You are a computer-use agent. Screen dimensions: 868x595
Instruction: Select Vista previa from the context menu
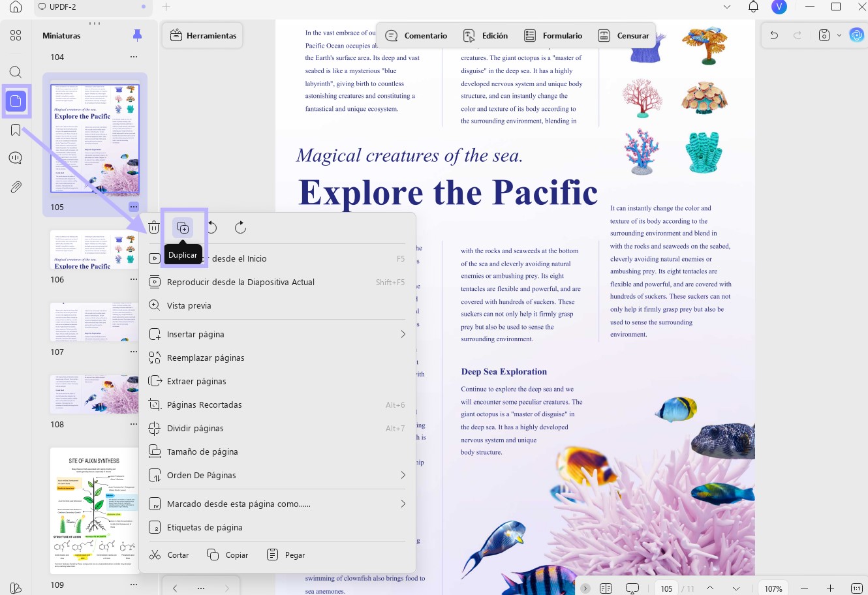277,305
